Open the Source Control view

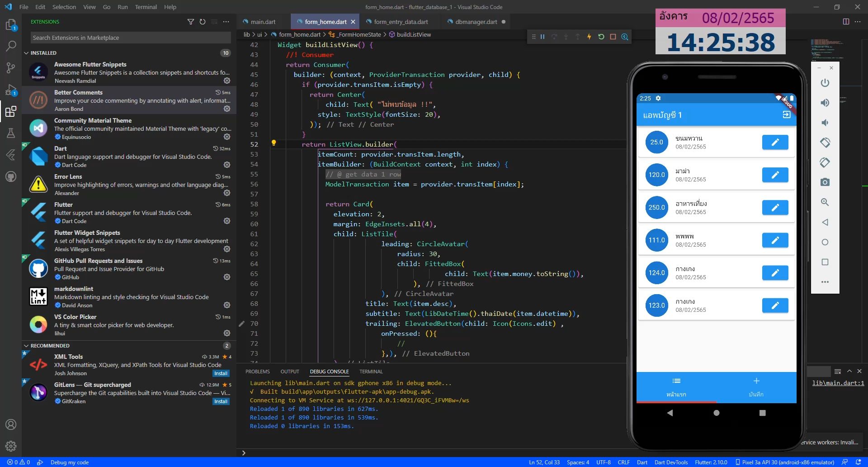(11, 68)
